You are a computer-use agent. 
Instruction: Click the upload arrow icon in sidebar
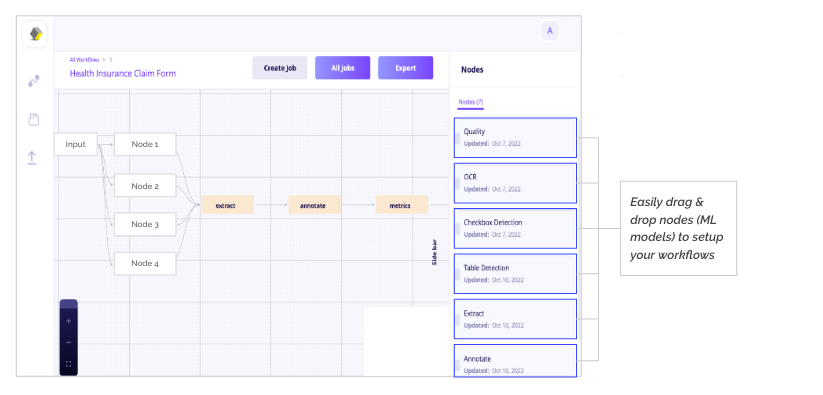(32, 158)
